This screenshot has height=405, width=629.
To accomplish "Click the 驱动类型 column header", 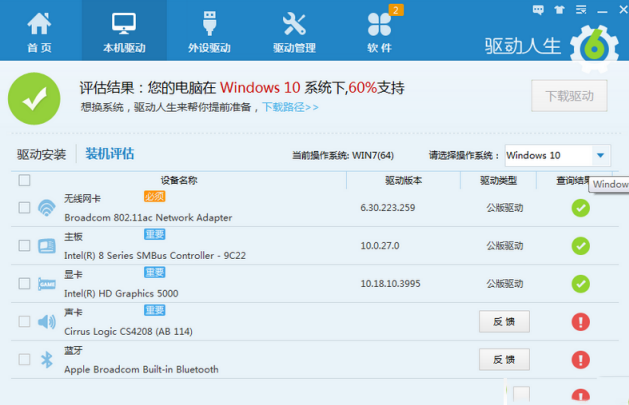I will pyautogui.click(x=499, y=180).
